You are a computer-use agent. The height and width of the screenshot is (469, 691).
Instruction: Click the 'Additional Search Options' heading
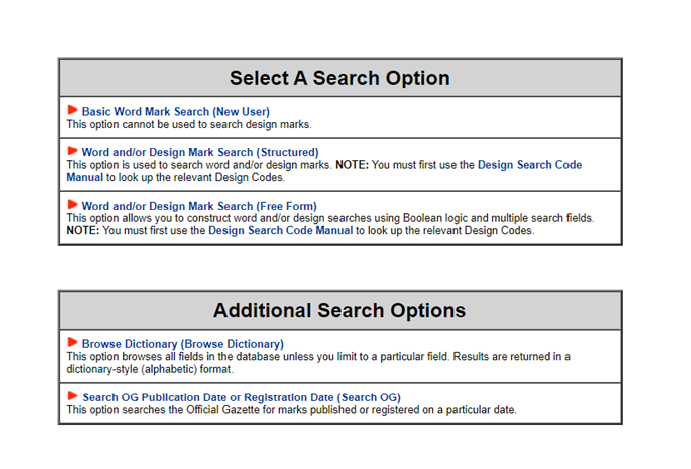[340, 310]
